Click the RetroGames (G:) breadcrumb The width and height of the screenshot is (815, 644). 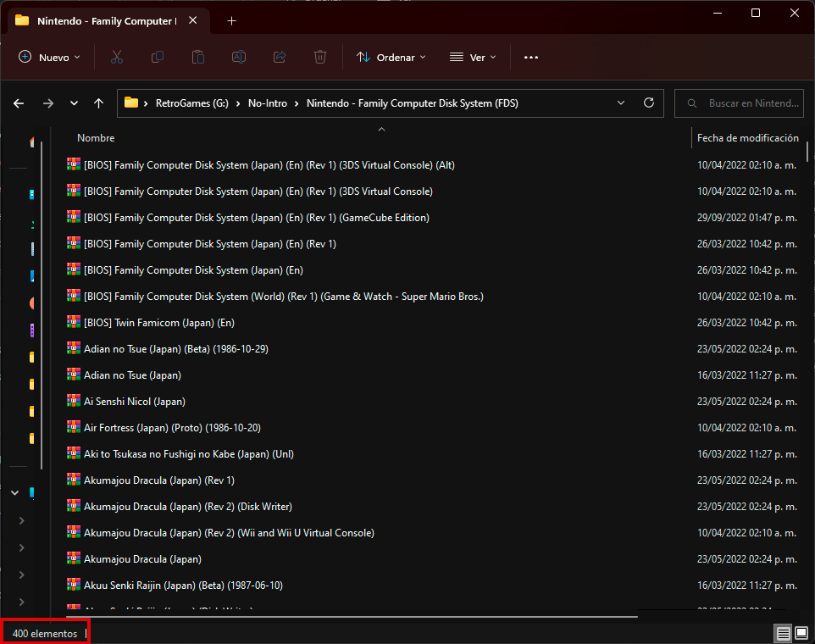coord(191,103)
